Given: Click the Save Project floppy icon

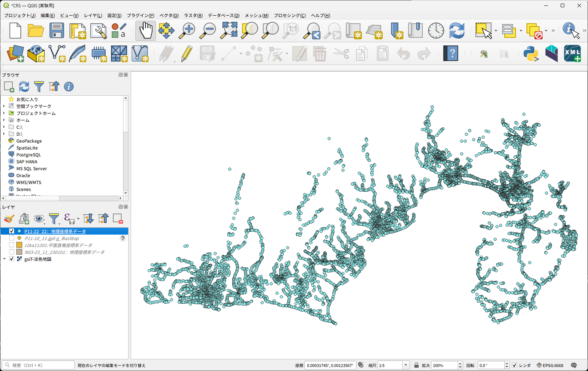Looking at the screenshot, I should click(x=57, y=31).
